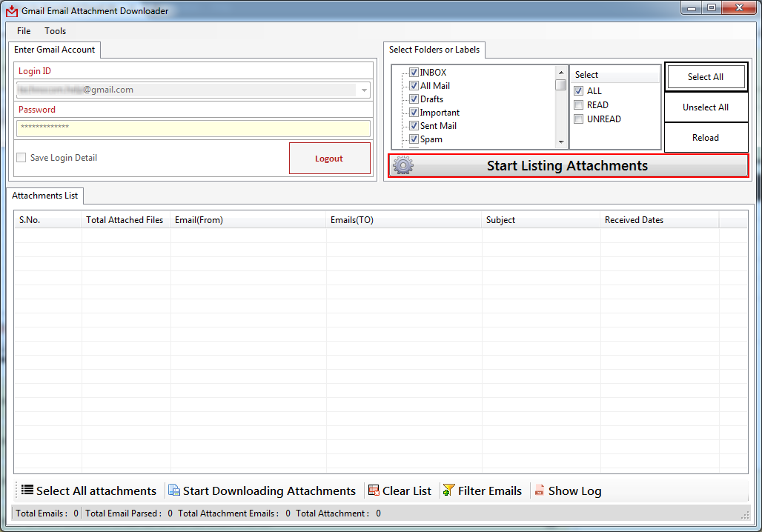This screenshot has height=532, width=762.
Task: Click the Reload button
Action: click(x=706, y=138)
